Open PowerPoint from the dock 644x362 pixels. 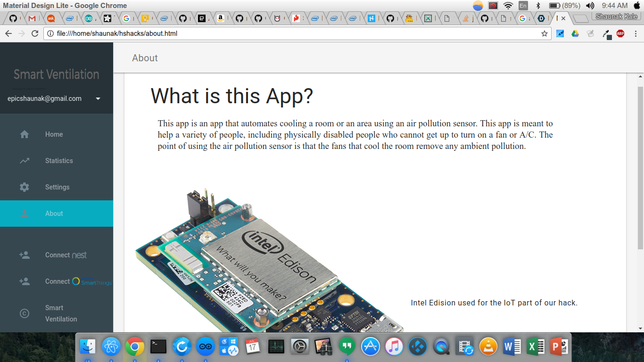pyautogui.click(x=559, y=347)
